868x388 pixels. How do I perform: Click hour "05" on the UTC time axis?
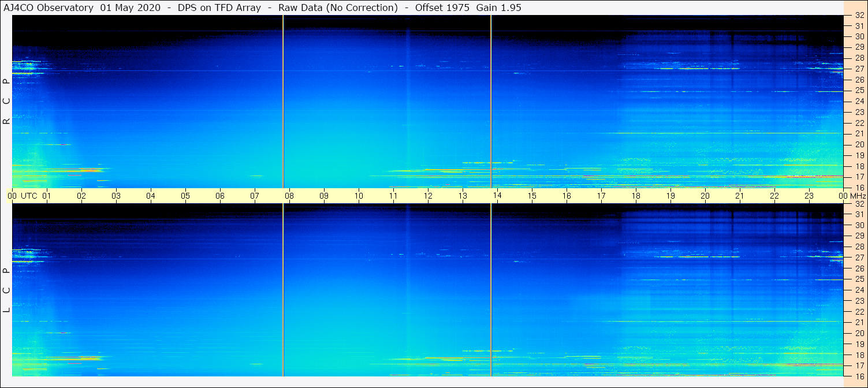(185, 196)
